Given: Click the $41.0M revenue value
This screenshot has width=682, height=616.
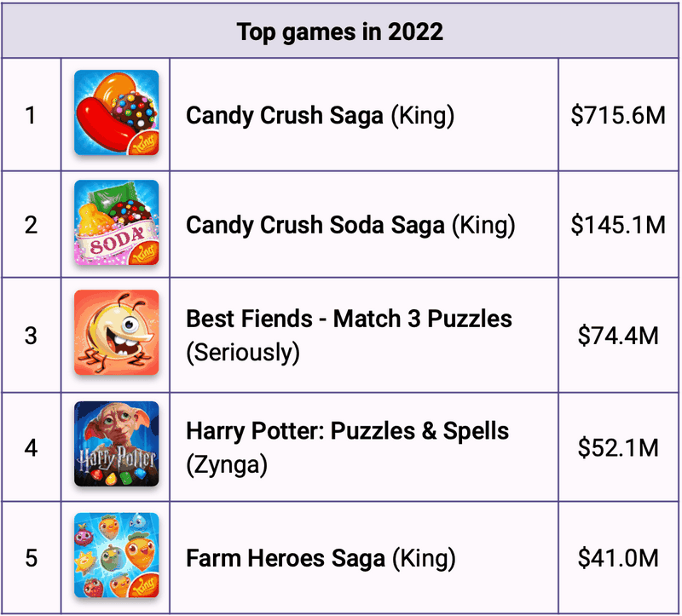Looking at the screenshot, I should [618, 559].
